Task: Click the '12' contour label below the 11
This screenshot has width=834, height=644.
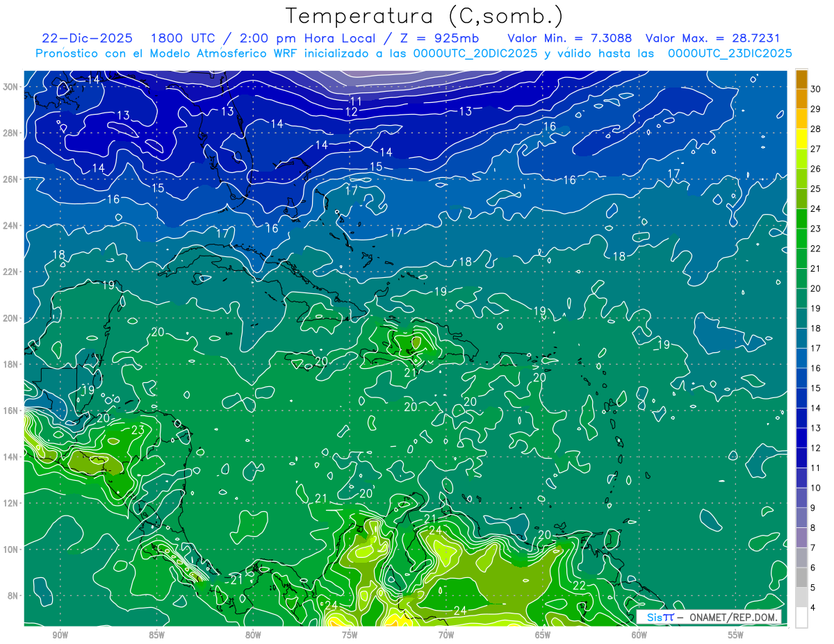Action: tap(352, 112)
